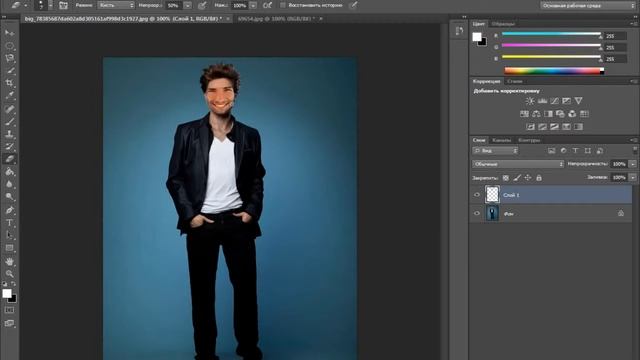The height and width of the screenshot is (360, 640).
Task: Select the Dodge tool
Action: coord(9,197)
